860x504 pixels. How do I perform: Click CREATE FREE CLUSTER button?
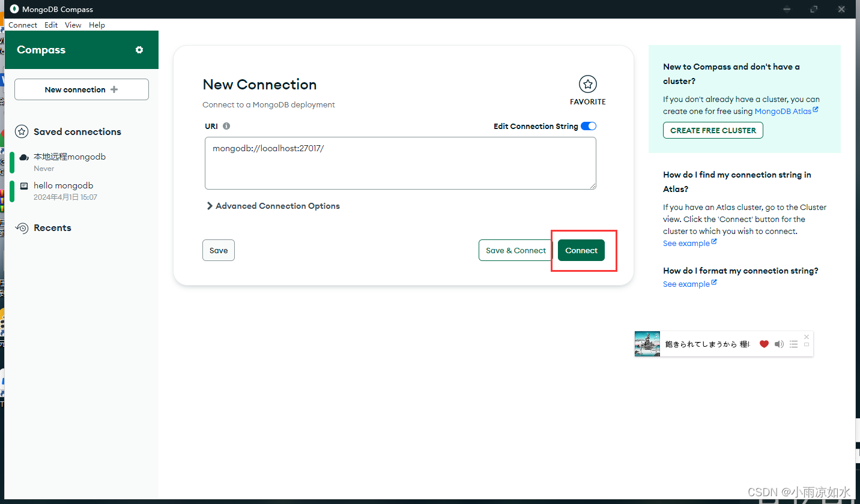click(713, 130)
